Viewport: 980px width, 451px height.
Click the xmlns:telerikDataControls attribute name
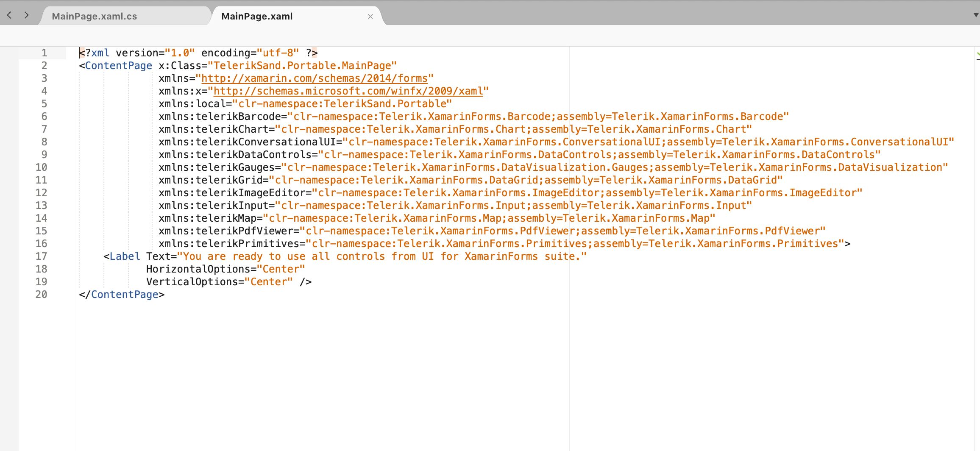235,155
